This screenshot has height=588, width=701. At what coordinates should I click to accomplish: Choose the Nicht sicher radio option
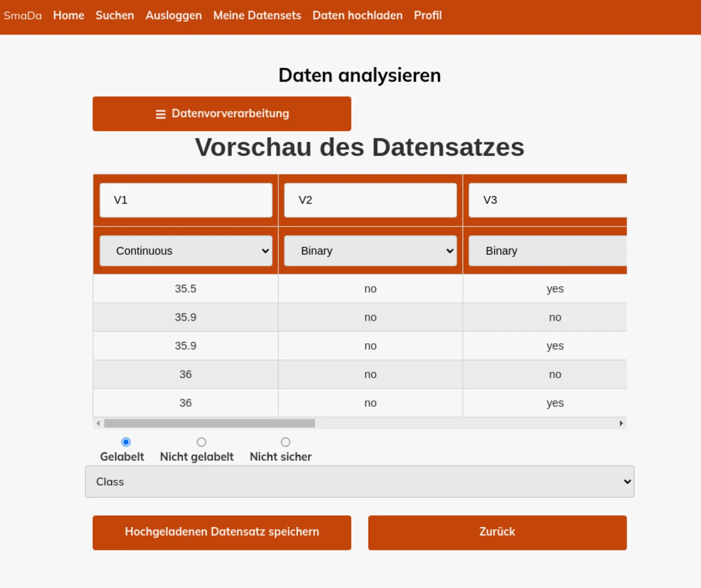(285, 442)
